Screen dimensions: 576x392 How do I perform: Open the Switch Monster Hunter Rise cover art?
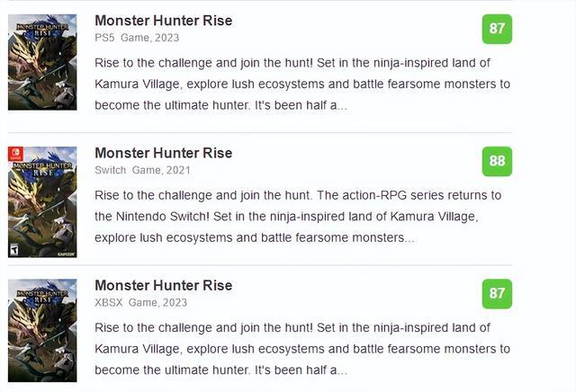[42, 201]
